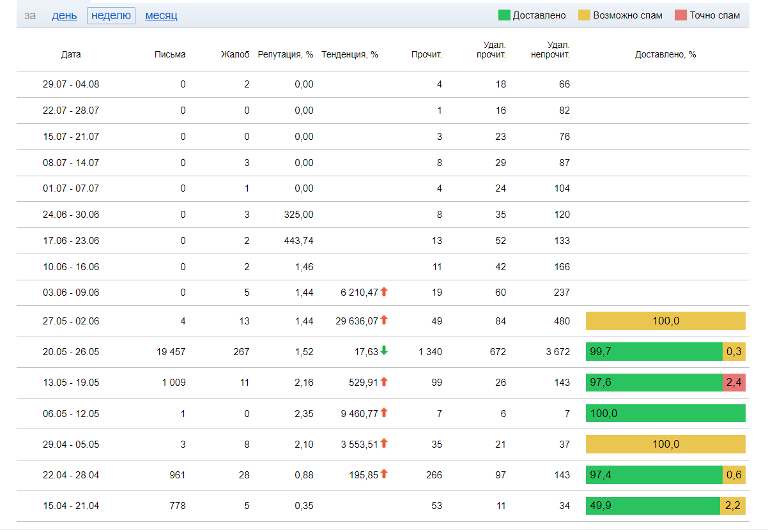This screenshot has width=768, height=532.
Task: Click yellow 0,3 possible spam segment
Action: [x=734, y=352]
